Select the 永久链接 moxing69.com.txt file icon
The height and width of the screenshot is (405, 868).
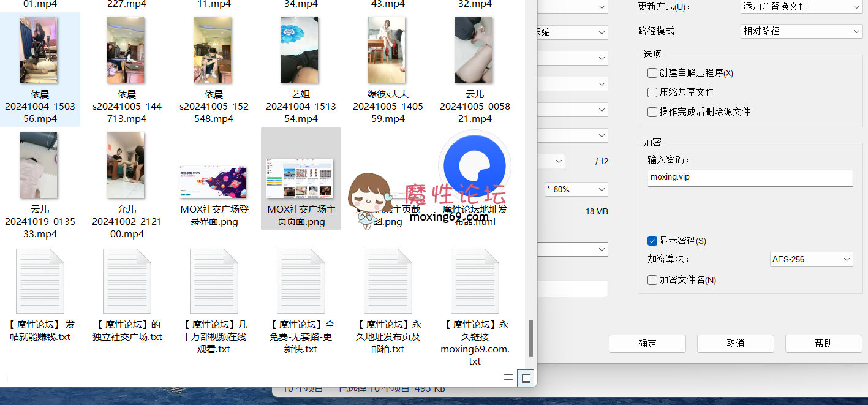click(475, 281)
